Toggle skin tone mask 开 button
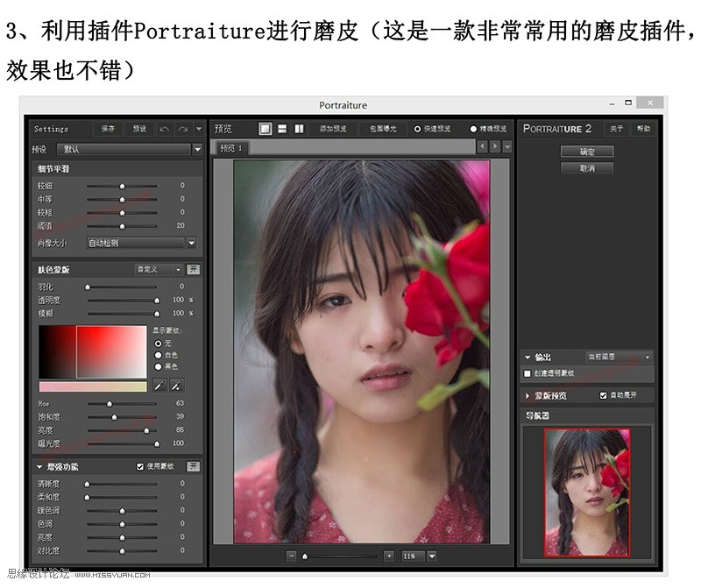Image resolution: width=701 pixels, height=588 pixels. coord(193,269)
